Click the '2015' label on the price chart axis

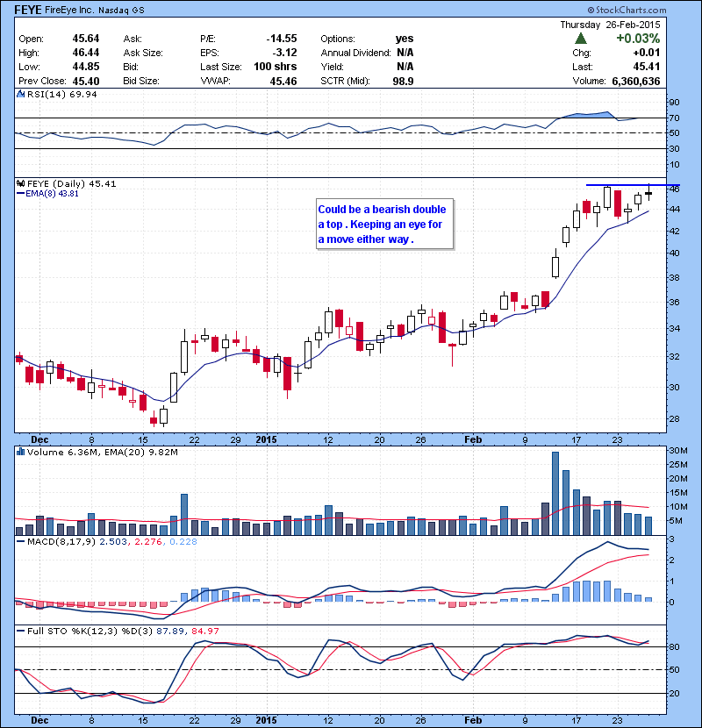tap(266, 439)
